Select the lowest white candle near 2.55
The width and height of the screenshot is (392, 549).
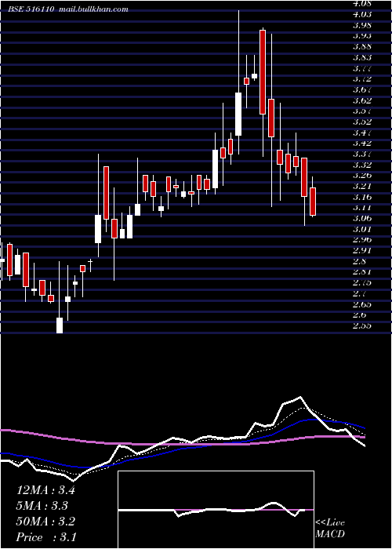[x=60, y=325]
